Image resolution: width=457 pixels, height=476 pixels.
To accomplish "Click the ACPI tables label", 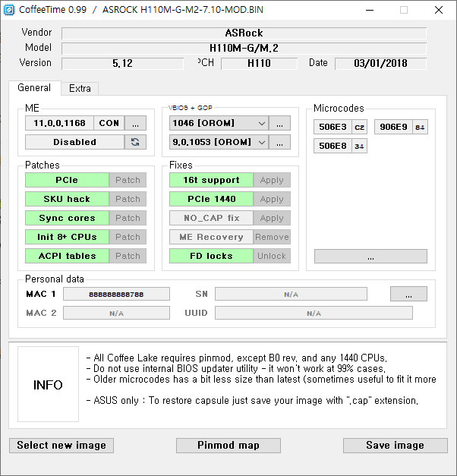I will click(67, 256).
